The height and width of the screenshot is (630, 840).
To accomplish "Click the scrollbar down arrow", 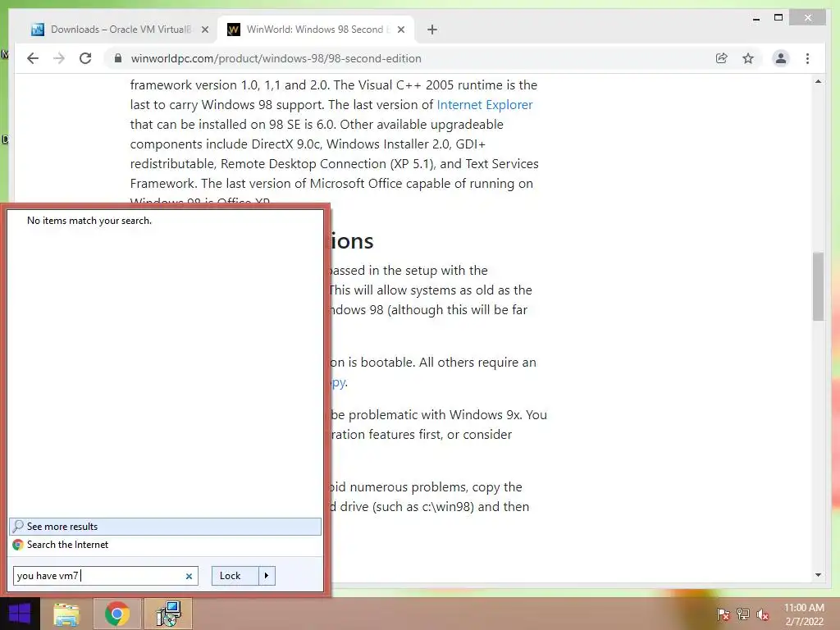I will click(x=818, y=575).
